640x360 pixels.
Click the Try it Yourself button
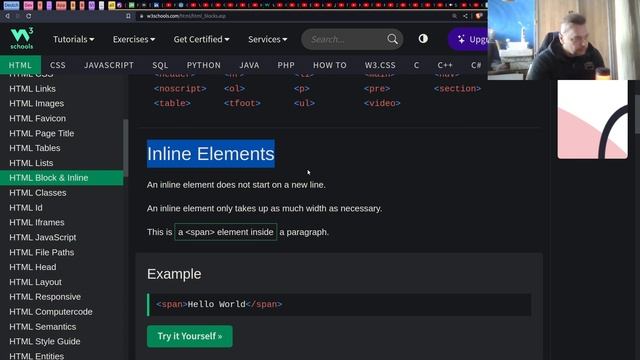(190, 336)
